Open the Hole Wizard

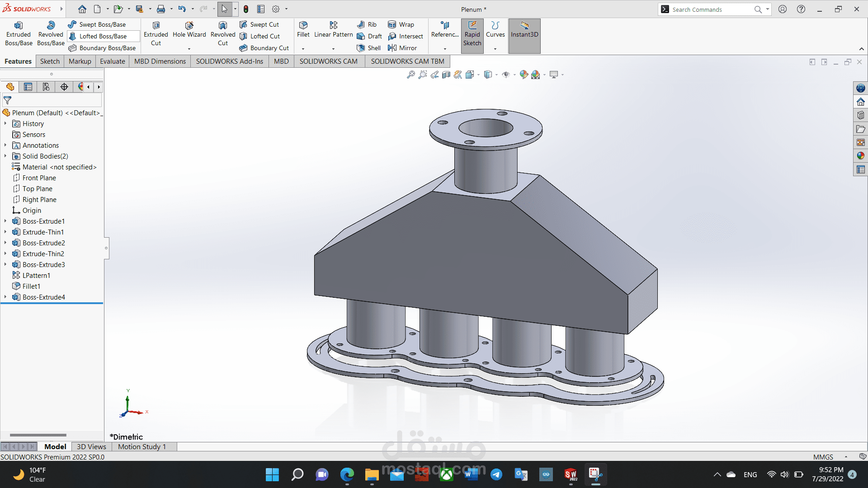tap(189, 33)
